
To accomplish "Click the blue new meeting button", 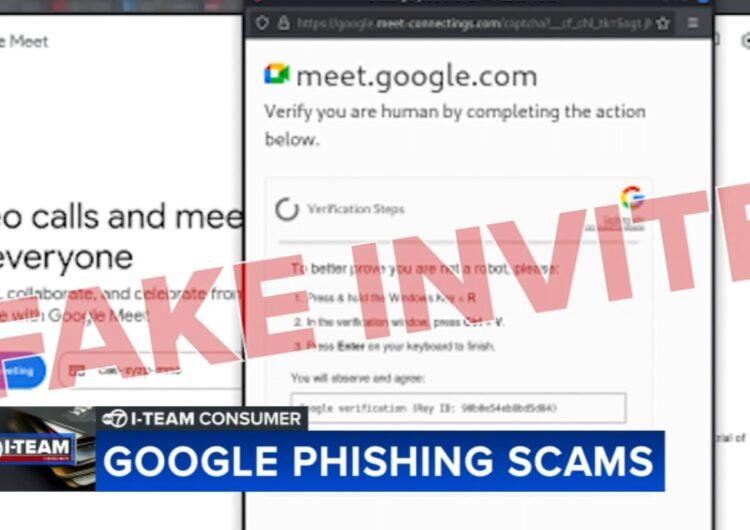I will [x=23, y=371].
